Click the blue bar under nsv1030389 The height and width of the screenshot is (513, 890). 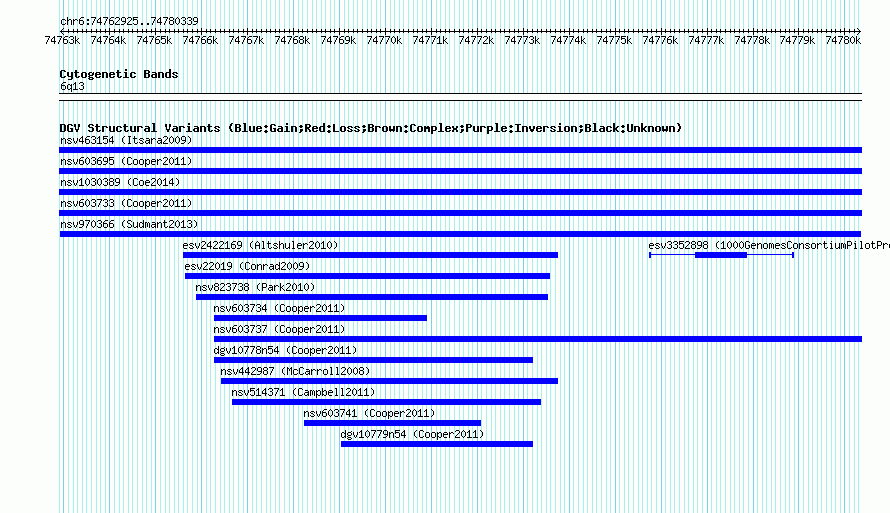point(460,192)
